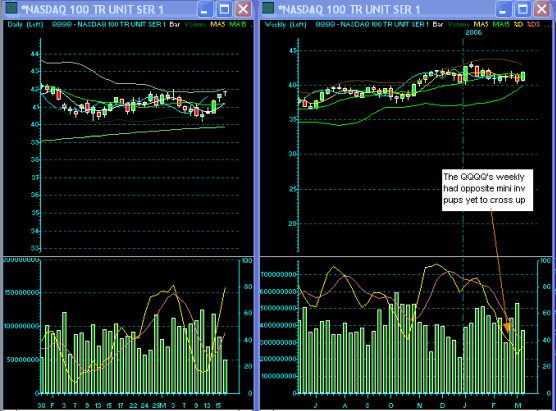Click the "80" stochastic scale label in the daily chart
The height and width of the screenshot is (411, 556).
pyautogui.click(x=248, y=287)
